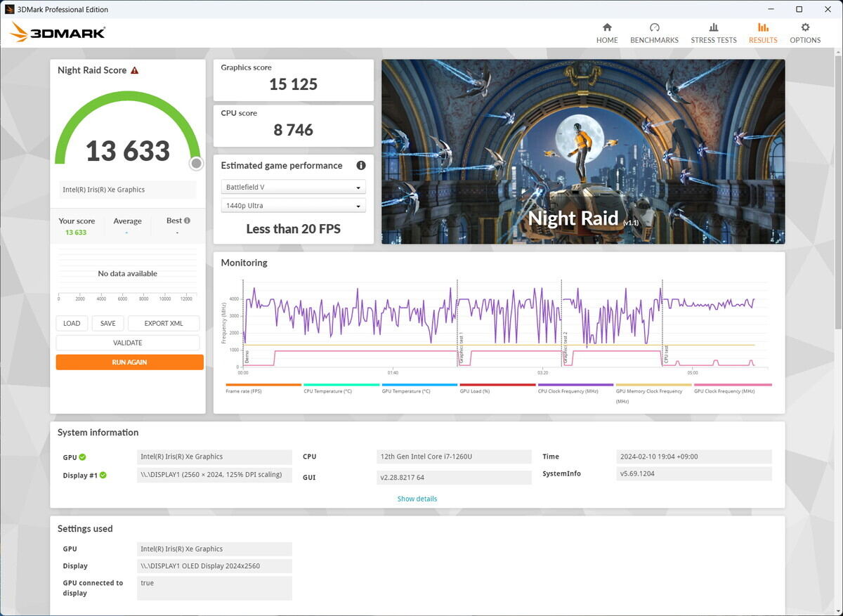843x616 pixels.
Task: Maximize the 3DMark window
Action: point(799,9)
